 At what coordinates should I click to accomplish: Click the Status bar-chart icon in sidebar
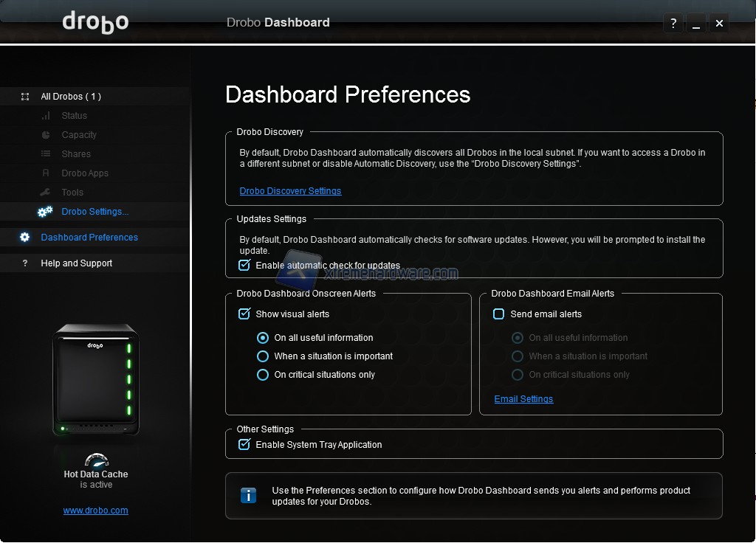pos(46,116)
